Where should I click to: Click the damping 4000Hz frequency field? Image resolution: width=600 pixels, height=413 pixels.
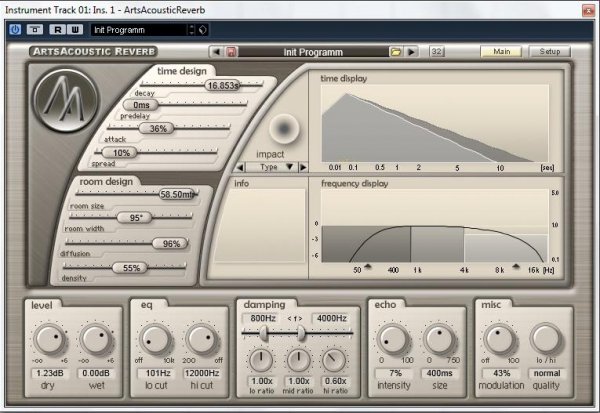coord(331,318)
